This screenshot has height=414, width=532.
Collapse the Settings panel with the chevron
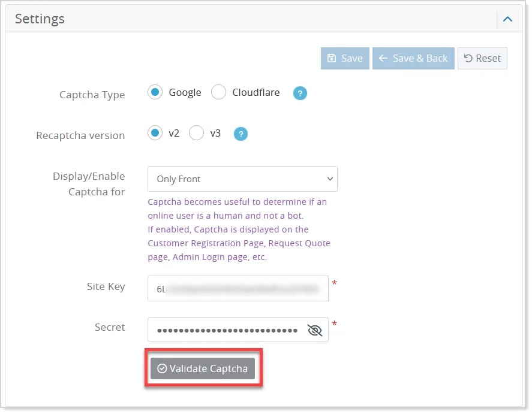[x=507, y=19]
